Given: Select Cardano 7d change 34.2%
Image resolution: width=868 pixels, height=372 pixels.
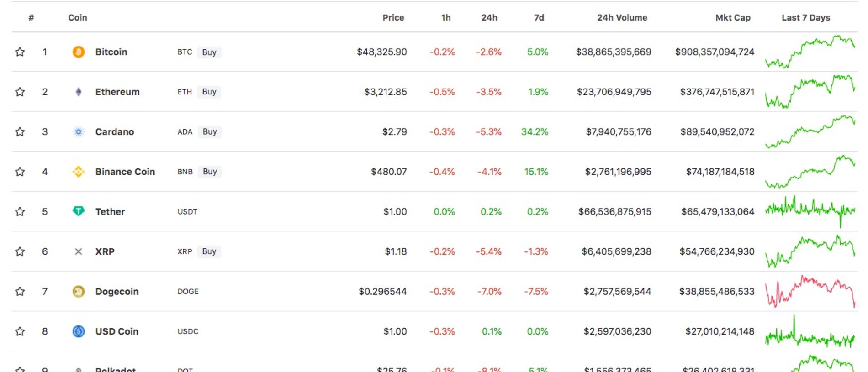Looking at the screenshot, I should [535, 132].
